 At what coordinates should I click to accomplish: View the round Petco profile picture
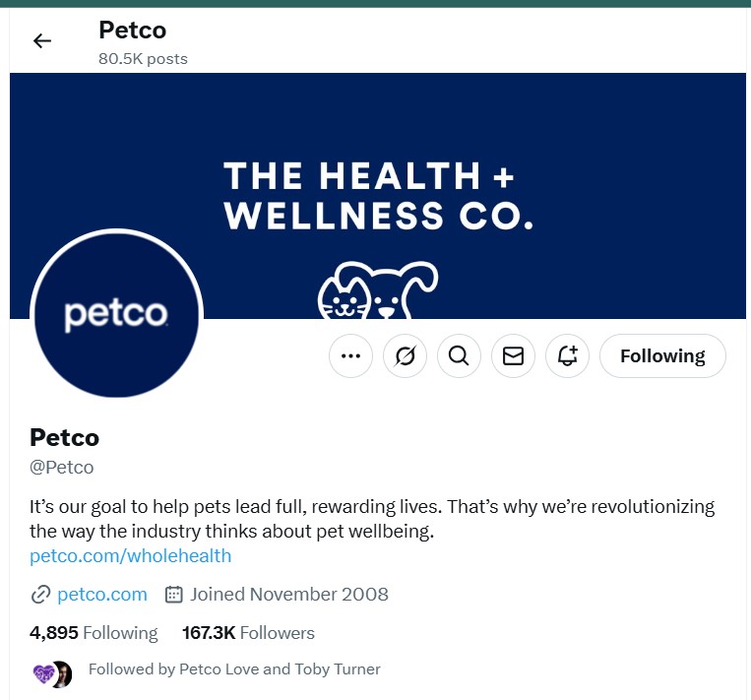point(116,315)
